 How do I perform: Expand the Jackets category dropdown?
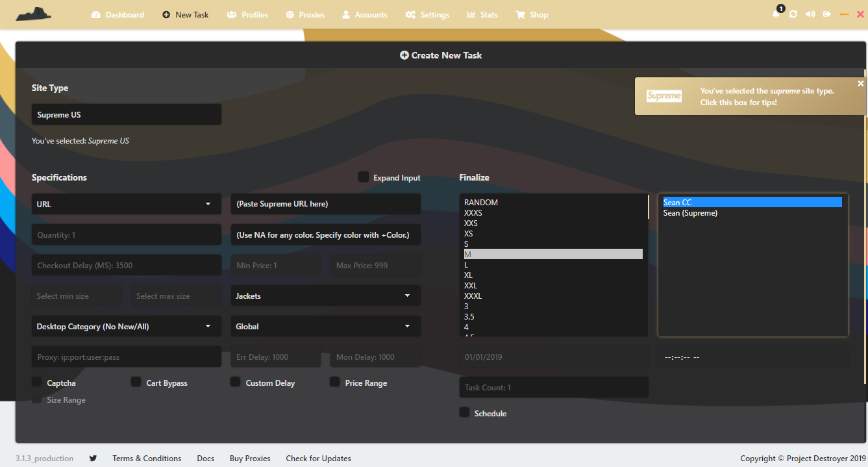click(326, 296)
